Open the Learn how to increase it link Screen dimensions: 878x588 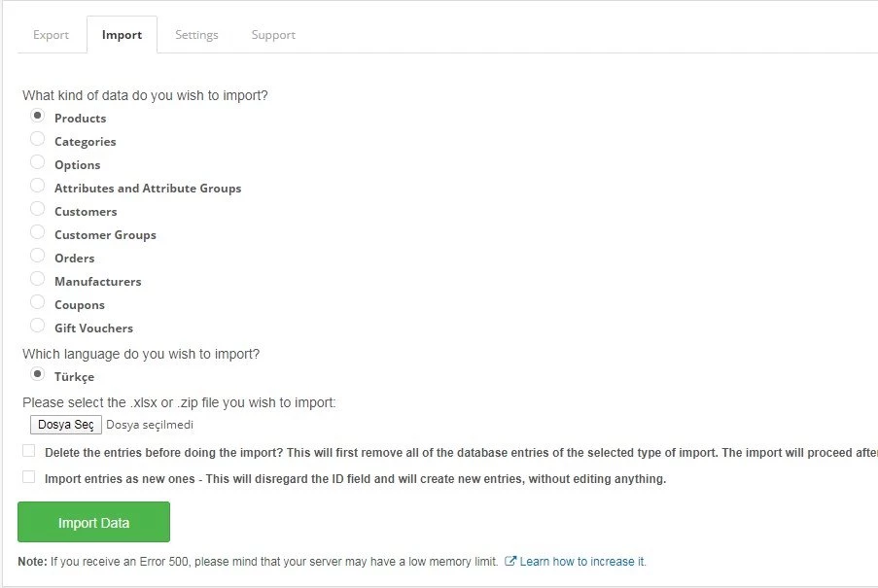580,561
